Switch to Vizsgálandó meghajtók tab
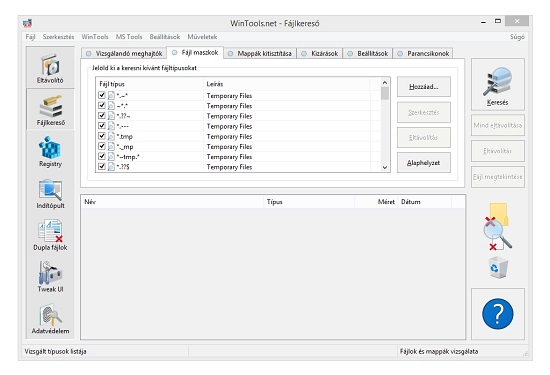 [x=124, y=53]
